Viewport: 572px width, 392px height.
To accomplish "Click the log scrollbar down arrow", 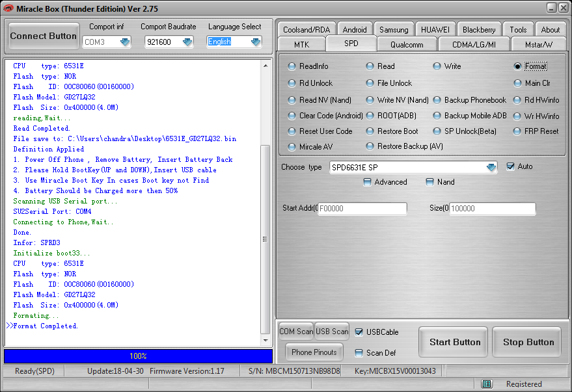I will click(266, 341).
